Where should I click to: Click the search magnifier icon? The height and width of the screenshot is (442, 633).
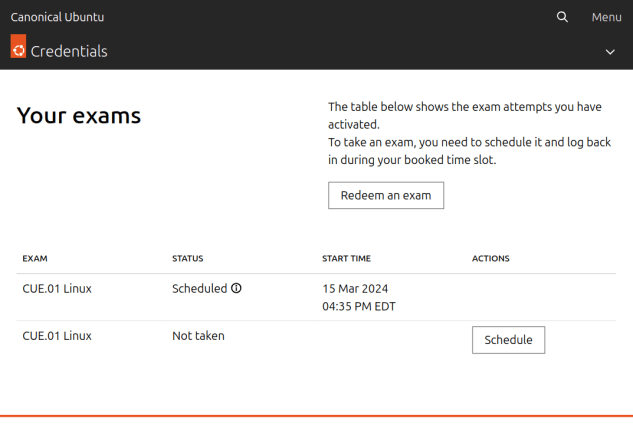tap(562, 17)
